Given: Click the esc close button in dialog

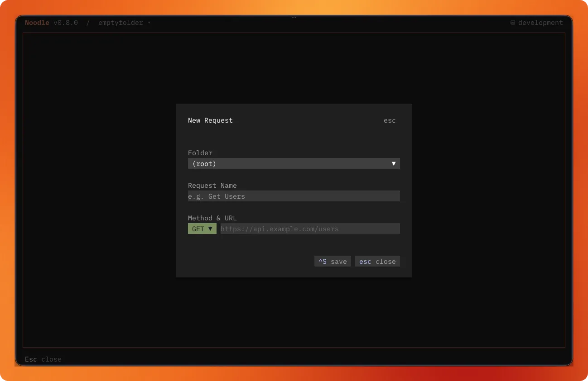Looking at the screenshot, I should pyautogui.click(x=377, y=261).
